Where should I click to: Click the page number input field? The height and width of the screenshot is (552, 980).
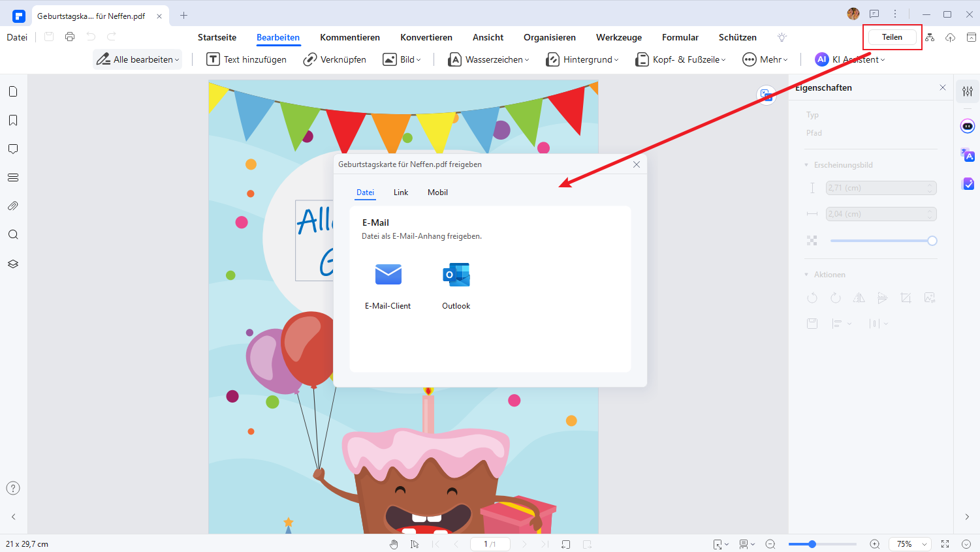point(490,544)
